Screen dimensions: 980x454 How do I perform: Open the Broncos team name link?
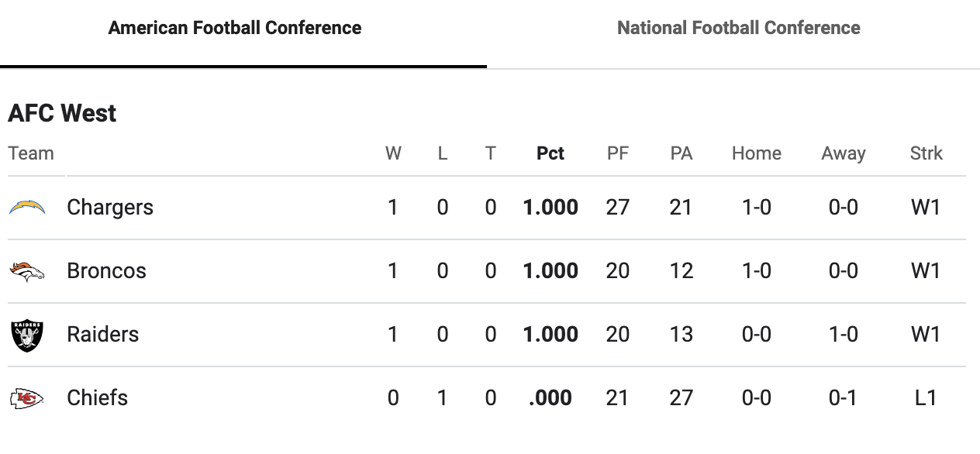(106, 271)
